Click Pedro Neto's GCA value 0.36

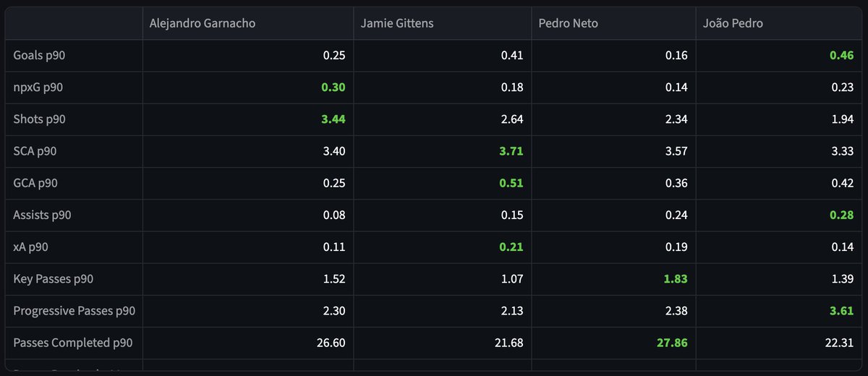click(676, 183)
